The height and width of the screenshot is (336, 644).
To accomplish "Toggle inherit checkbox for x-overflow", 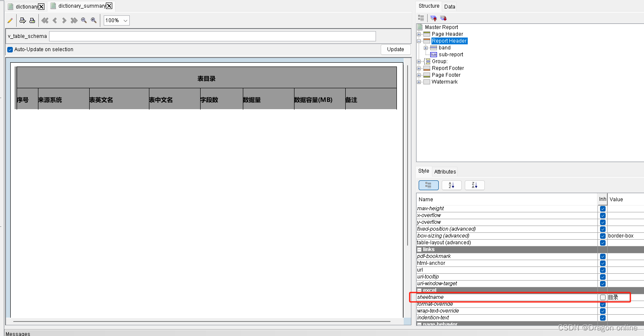I will tap(603, 215).
